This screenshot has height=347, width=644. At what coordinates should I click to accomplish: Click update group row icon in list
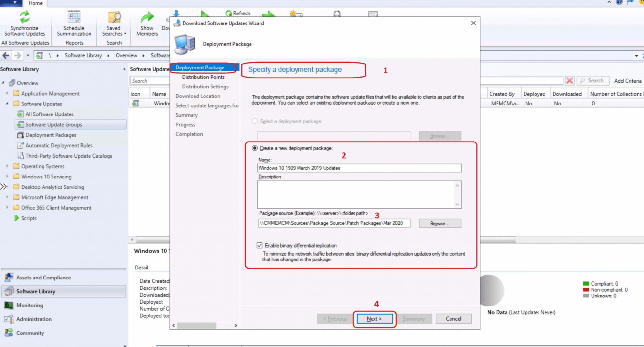point(136,103)
